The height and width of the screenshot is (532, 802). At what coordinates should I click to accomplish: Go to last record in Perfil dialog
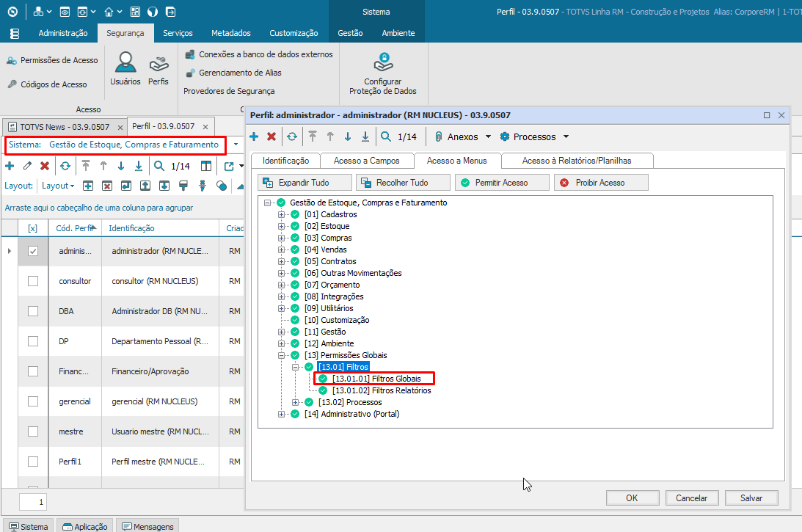[x=365, y=136]
